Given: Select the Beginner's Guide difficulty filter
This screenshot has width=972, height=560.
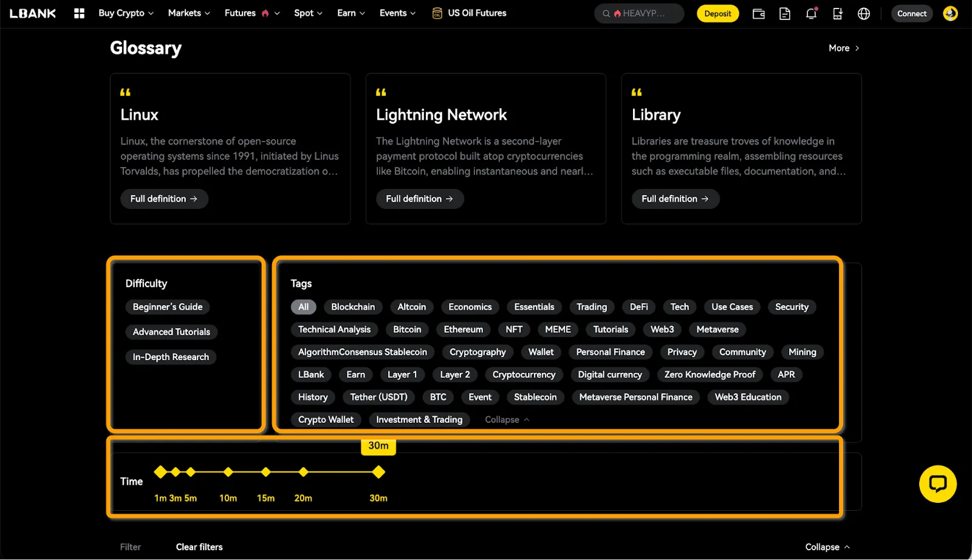Looking at the screenshot, I should (x=168, y=307).
